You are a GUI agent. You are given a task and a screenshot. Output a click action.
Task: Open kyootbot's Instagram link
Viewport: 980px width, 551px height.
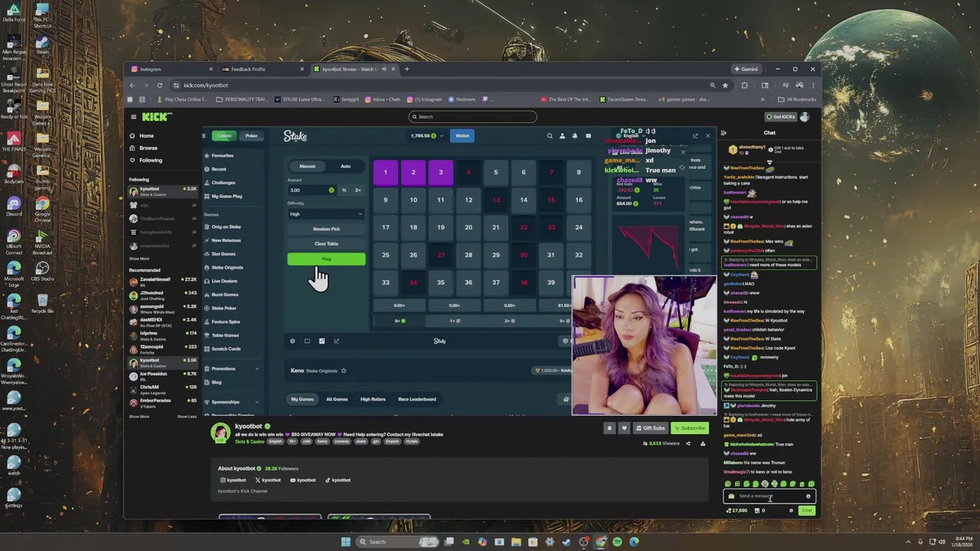pyautogui.click(x=233, y=480)
